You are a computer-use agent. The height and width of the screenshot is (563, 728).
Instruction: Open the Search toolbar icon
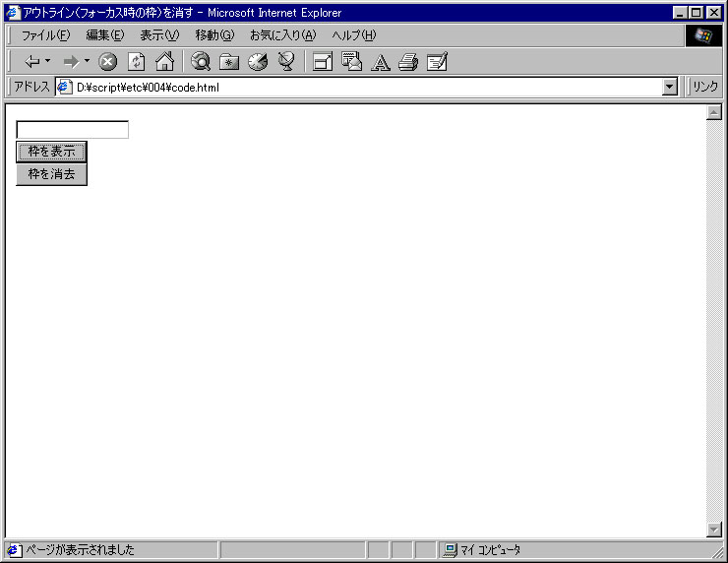[x=201, y=61]
